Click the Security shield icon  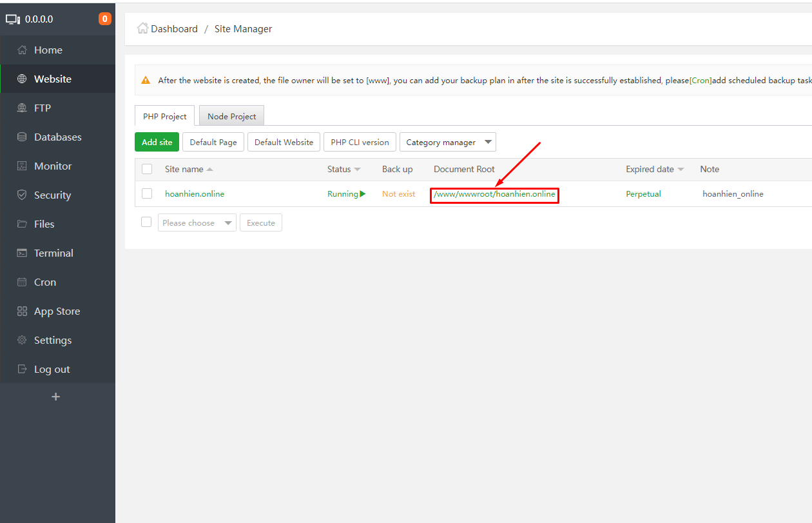tap(22, 195)
